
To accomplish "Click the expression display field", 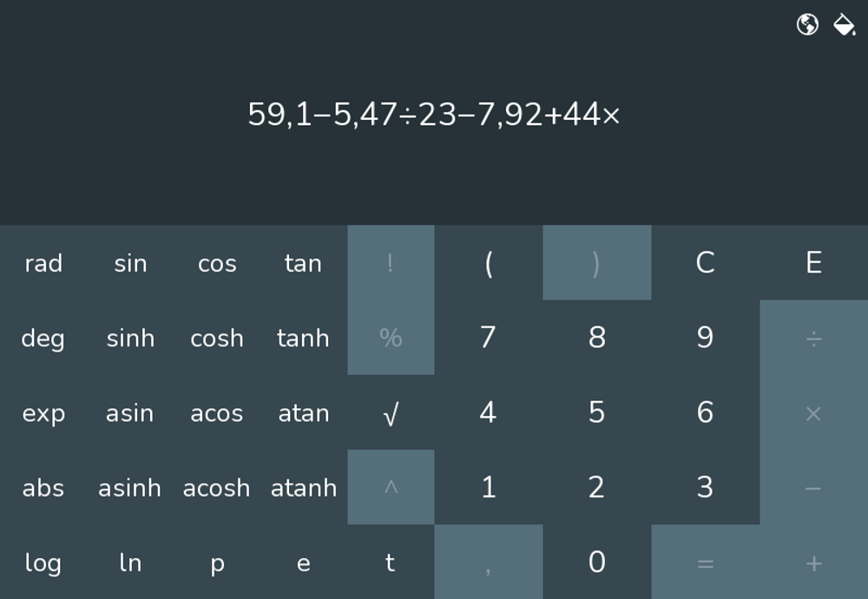I will point(434,114).
